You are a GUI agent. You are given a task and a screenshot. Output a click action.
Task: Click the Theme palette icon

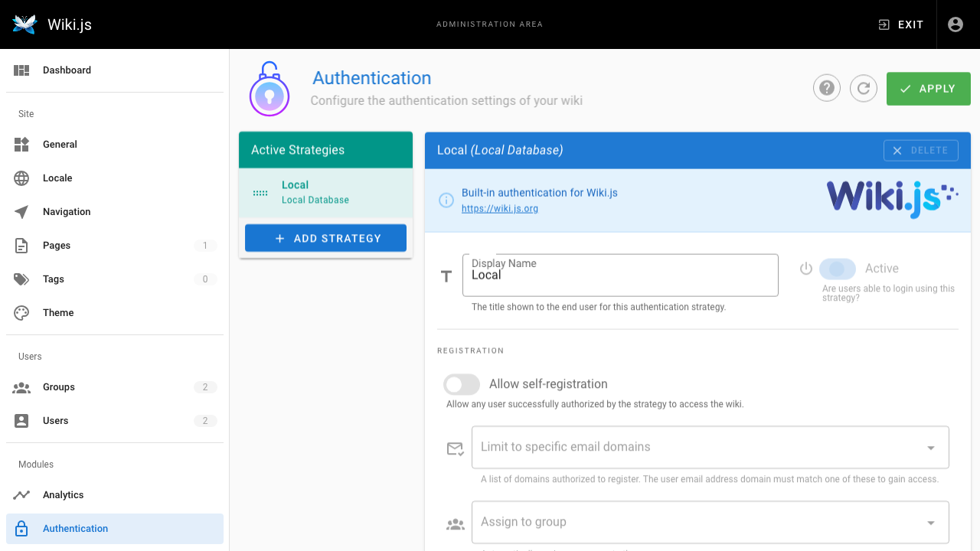21,313
